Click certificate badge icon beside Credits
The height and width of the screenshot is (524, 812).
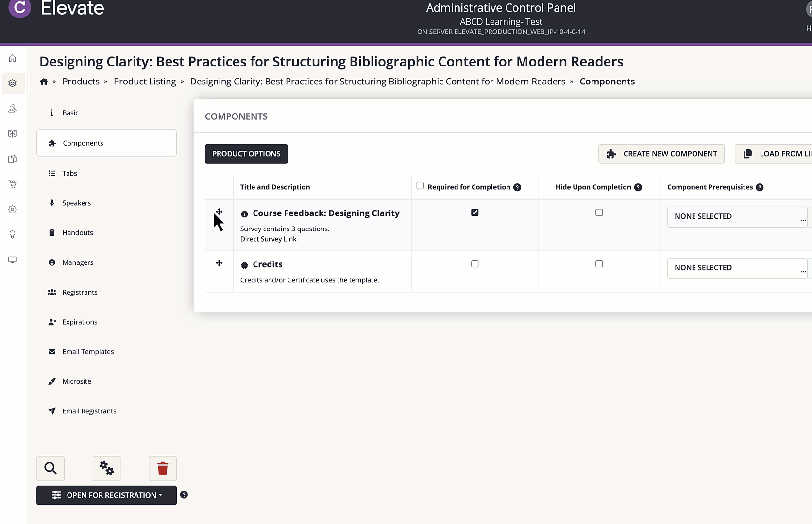244,265
